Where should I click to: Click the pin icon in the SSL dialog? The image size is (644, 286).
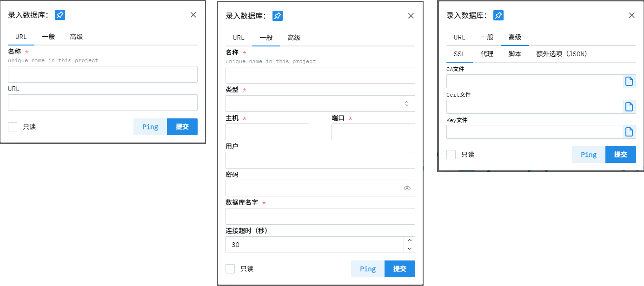coord(498,15)
